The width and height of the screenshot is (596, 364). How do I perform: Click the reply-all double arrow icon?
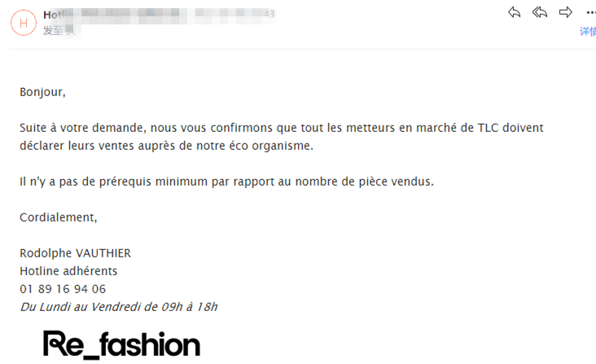540,12
